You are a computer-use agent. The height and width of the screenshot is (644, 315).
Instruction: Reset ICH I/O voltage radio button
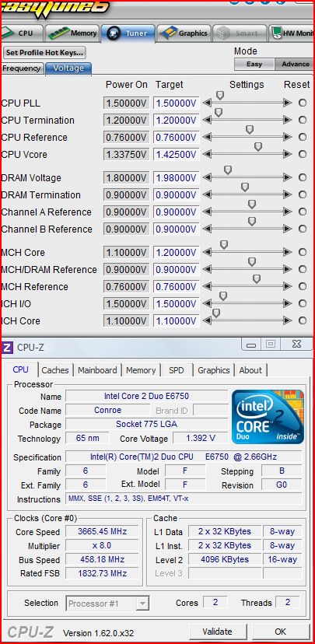(303, 304)
